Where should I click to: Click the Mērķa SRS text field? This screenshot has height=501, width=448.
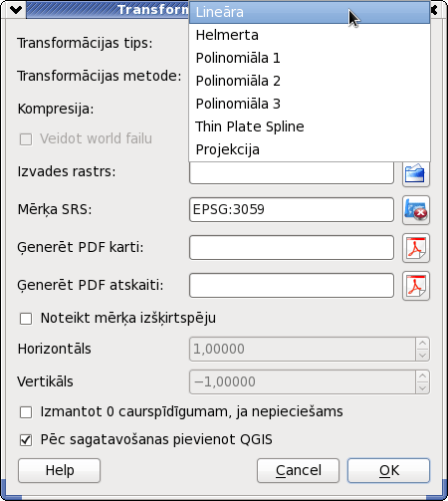pos(292,210)
